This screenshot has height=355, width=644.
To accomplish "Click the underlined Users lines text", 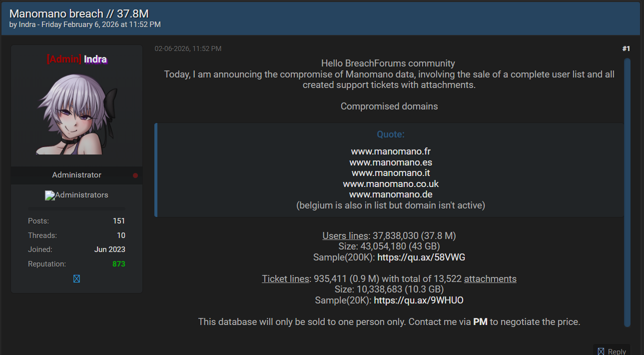I will 345,236.
